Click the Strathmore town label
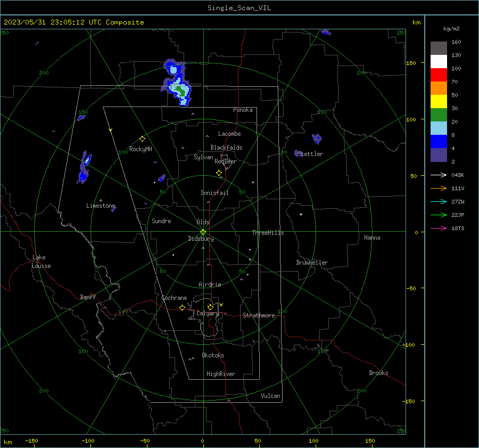Viewport: 479px width, 448px height. [259, 315]
